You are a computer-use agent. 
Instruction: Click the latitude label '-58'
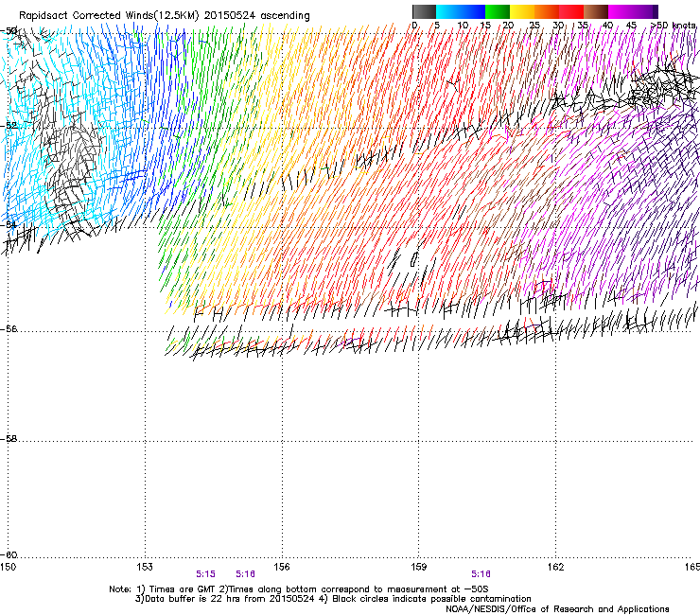tap(9, 439)
